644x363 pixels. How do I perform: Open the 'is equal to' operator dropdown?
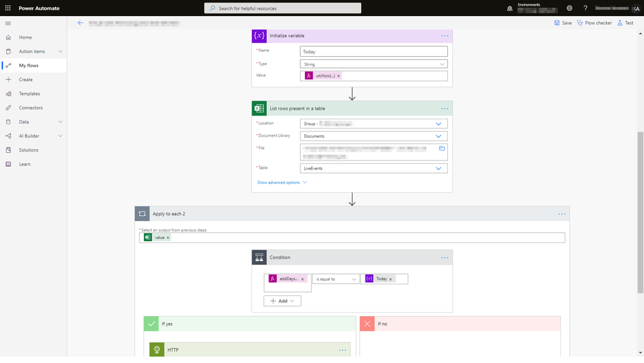pyautogui.click(x=336, y=279)
